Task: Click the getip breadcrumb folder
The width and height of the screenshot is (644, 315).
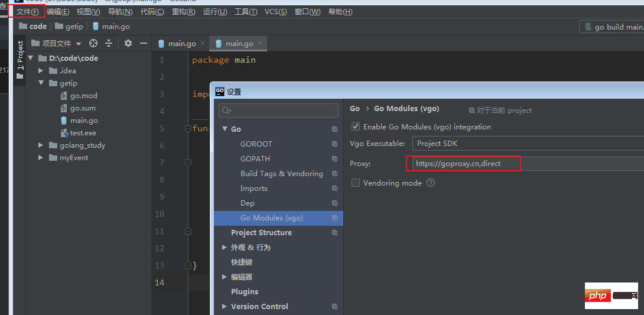Action: tap(69, 26)
